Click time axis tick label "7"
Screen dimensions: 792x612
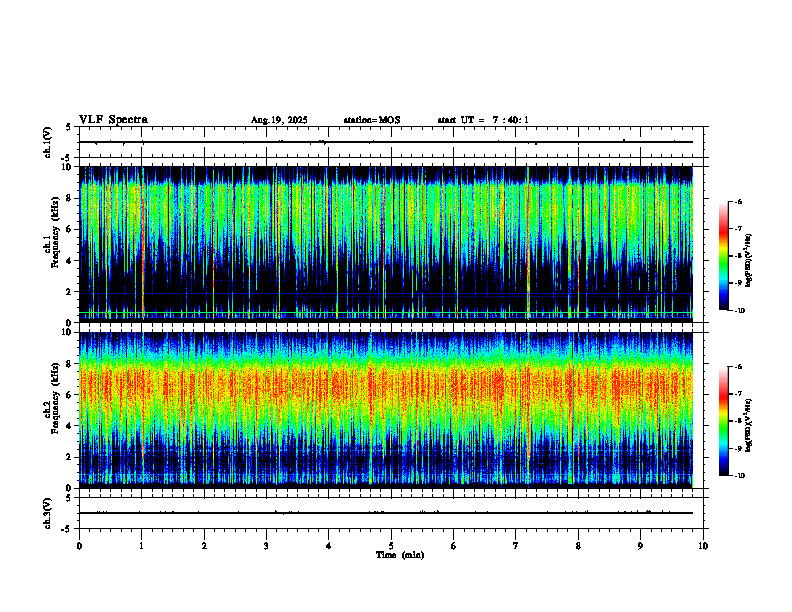(x=516, y=546)
